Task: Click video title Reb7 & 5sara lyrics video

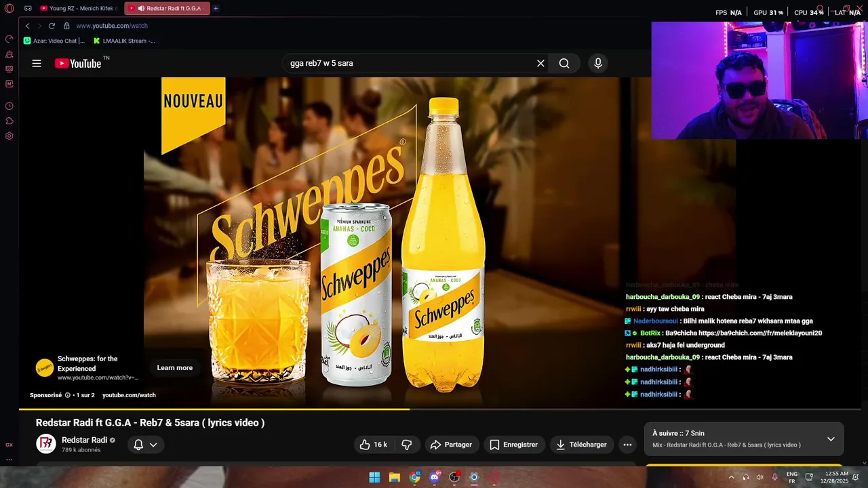Action: pos(150,422)
